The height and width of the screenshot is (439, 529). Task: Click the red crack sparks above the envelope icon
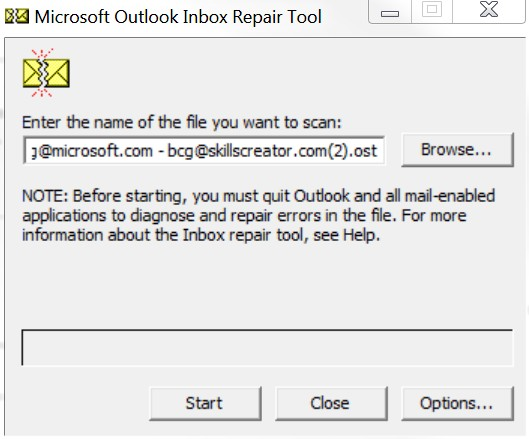coord(42,54)
